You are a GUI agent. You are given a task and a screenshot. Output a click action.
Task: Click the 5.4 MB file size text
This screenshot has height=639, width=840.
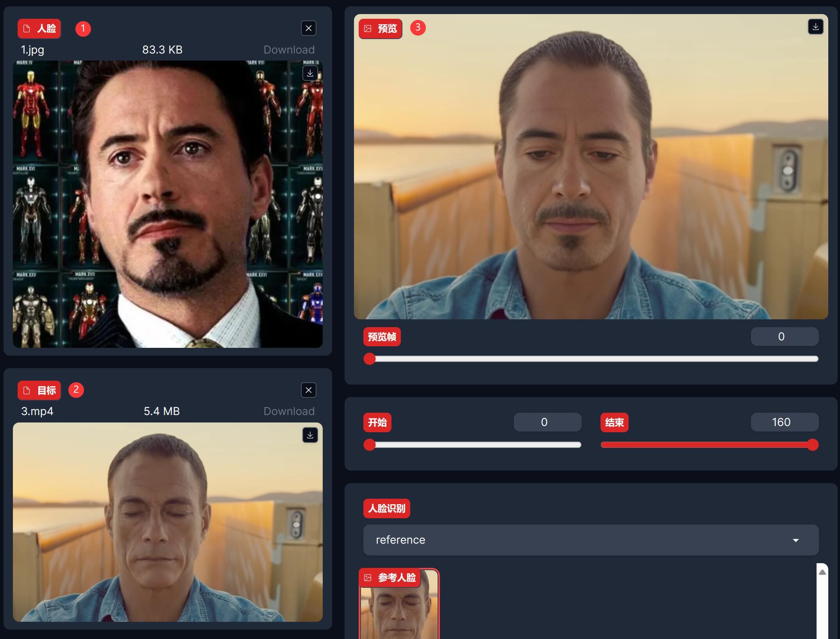(x=162, y=411)
